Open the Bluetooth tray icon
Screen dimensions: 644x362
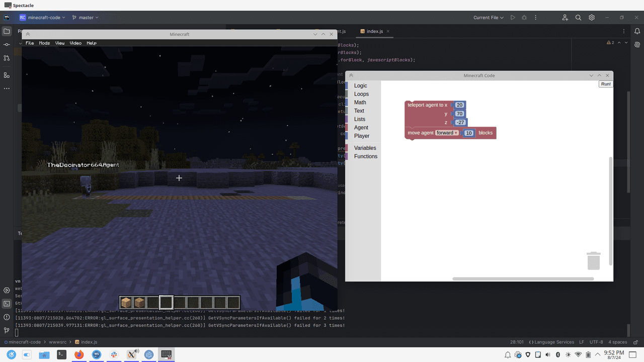(x=558, y=355)
